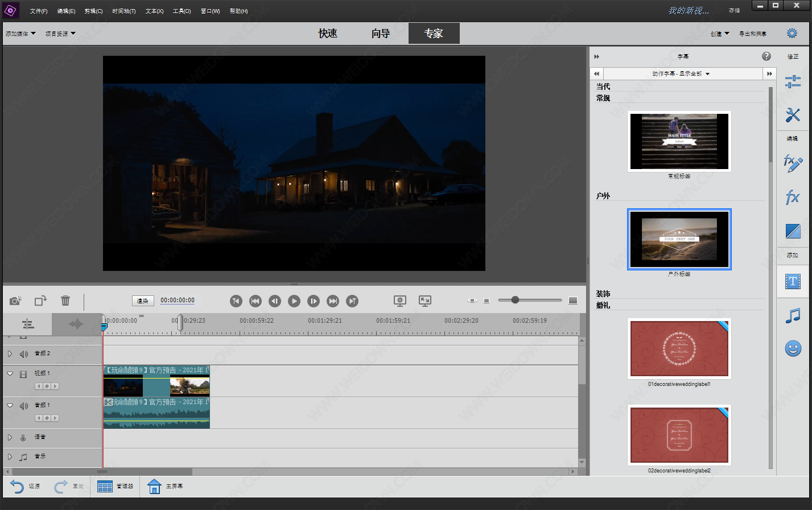Expand the 音频 2 track
The image size is (812, 510).
click(x=10, y=353)
